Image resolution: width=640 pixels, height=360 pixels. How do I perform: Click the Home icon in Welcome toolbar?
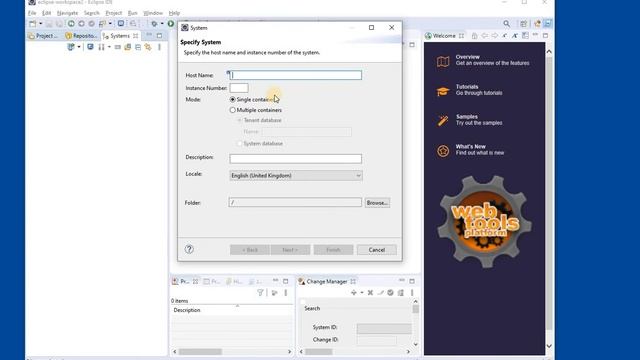(x=474, y=36)
